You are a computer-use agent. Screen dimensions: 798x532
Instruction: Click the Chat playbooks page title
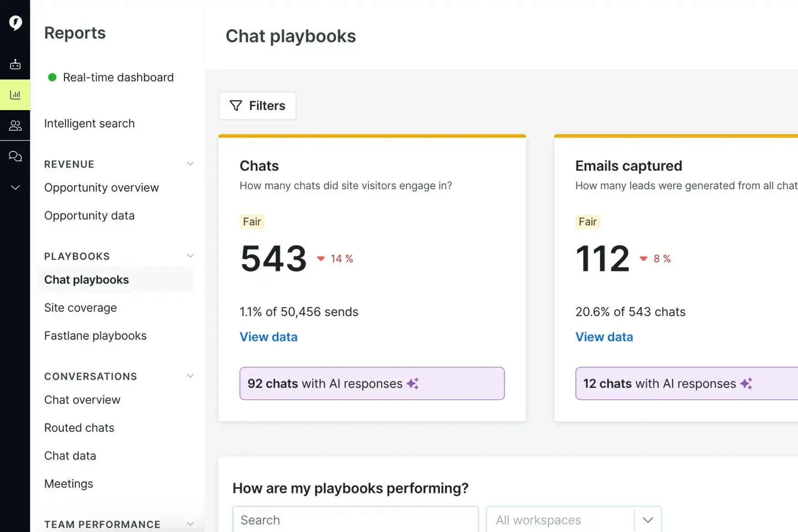291,36
